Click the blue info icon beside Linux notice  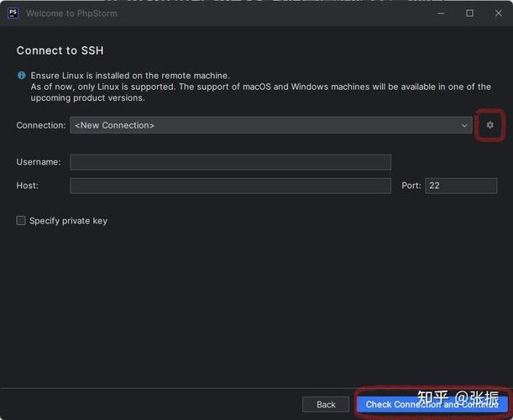click(22, 76)
